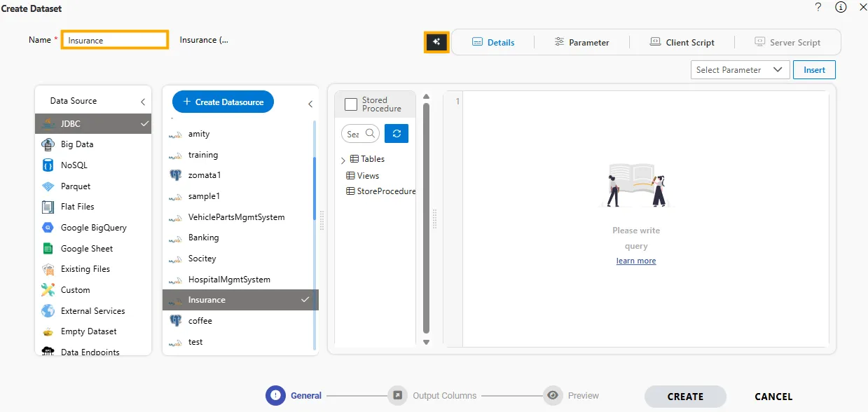Viewport: 868px width, 412px height.
Task: Select the HospitalMgmtSystem datasource
Action: 229,280
